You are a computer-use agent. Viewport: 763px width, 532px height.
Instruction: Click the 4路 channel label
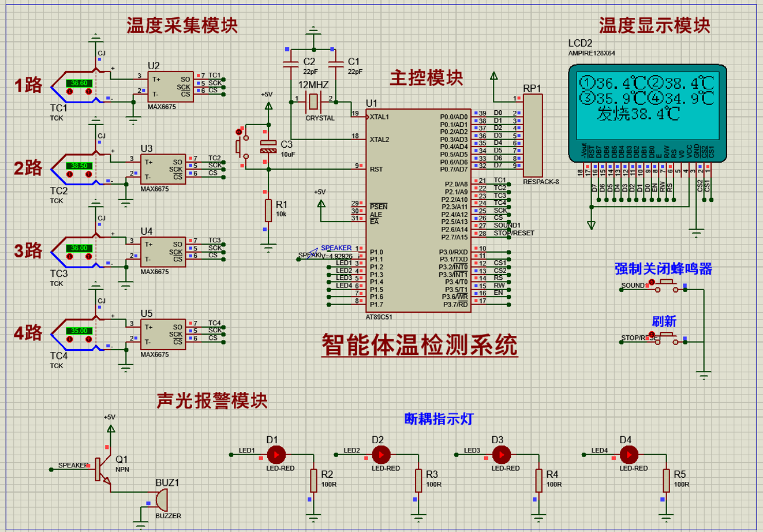pos(28,333)
